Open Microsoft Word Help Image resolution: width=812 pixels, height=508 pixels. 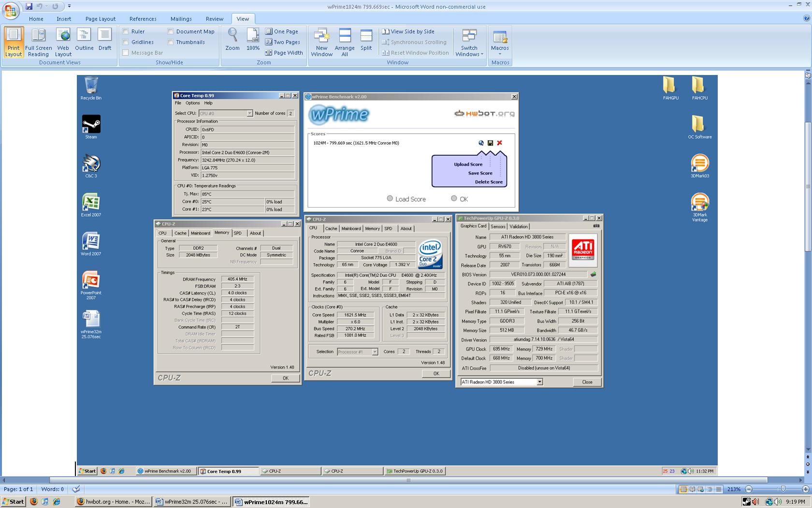click(x=806, y=18)
